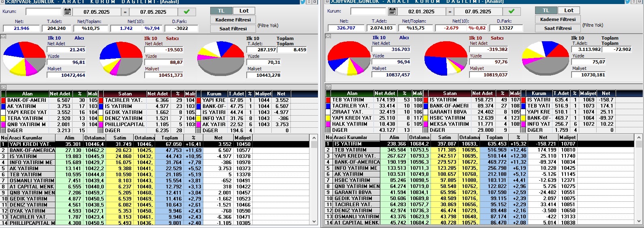644x228 pixels.
Task: Click the equals sign button in right window
Action: click(x=450, y=12)
